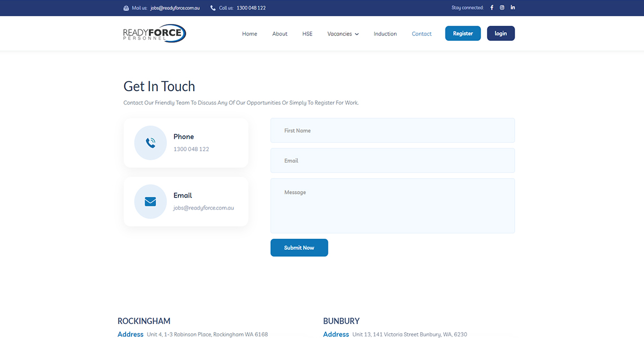Click the mail icon beside 'Mail us'
Image resolution: width=644 pixels, height=338 pixels.
click(x=126, y=8)
